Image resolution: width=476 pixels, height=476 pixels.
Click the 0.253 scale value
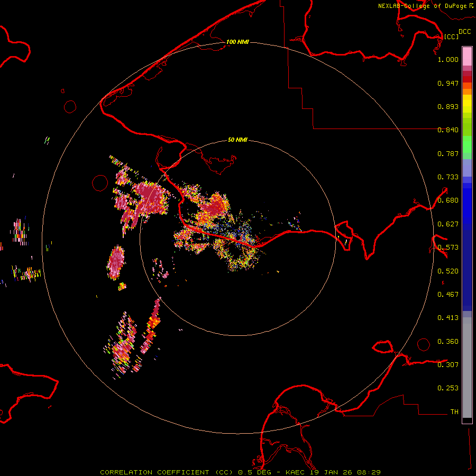pos(448,388)
